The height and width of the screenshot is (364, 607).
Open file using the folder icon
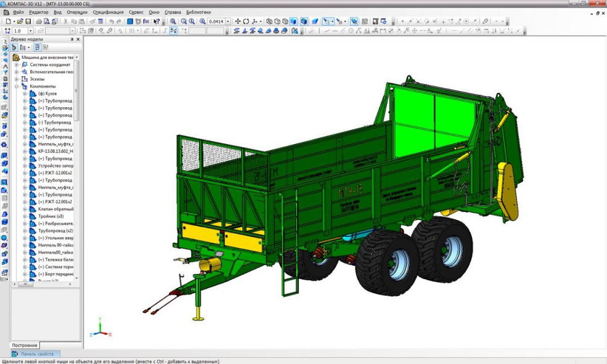coord(20,21)
